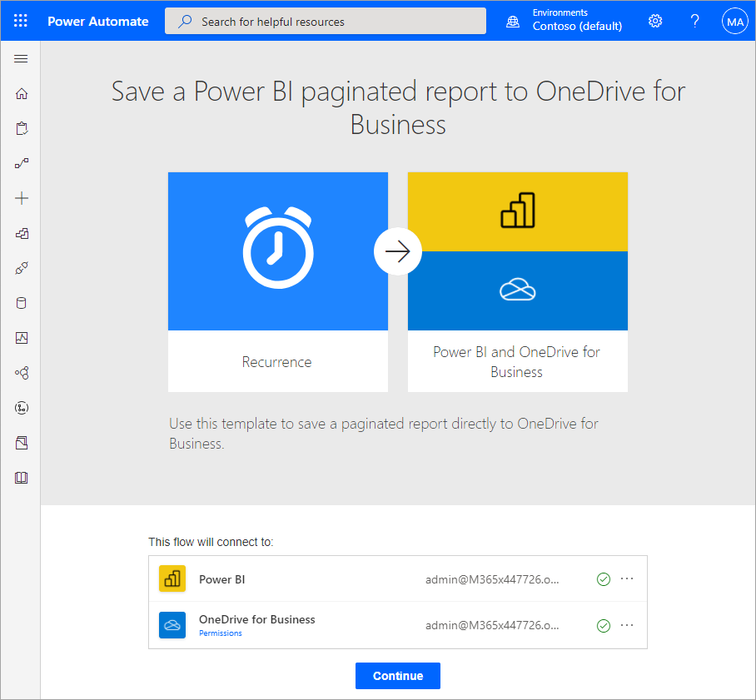Image resolution: width=756 pixels, height=700 pixels.
Task: Click the 'Power BI' connection name
Action: [x=221, y=579]
